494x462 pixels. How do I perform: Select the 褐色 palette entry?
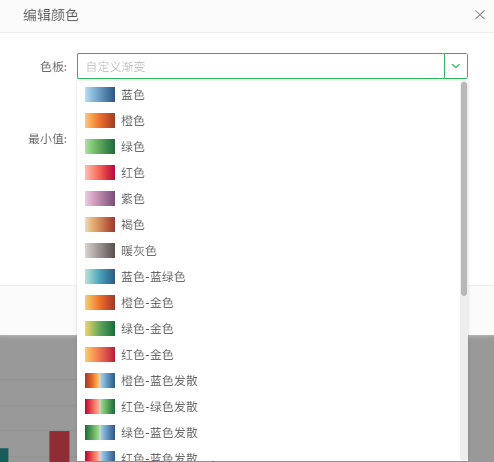tap(269, 225)
